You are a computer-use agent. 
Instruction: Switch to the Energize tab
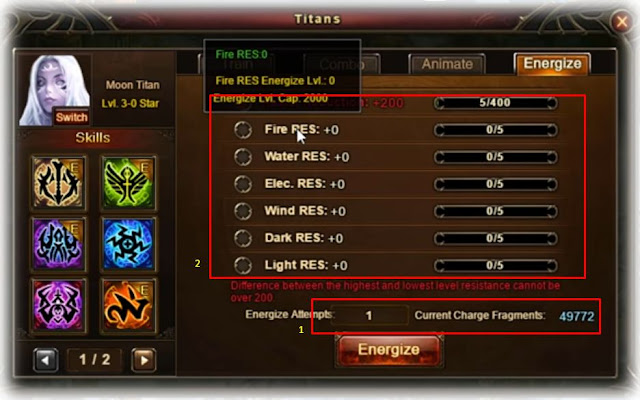pos(552,64)
